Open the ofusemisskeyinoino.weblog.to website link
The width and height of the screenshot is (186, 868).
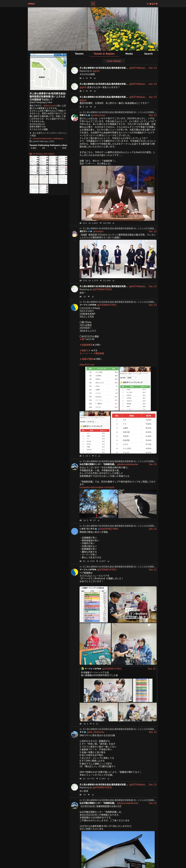(49, 138)
